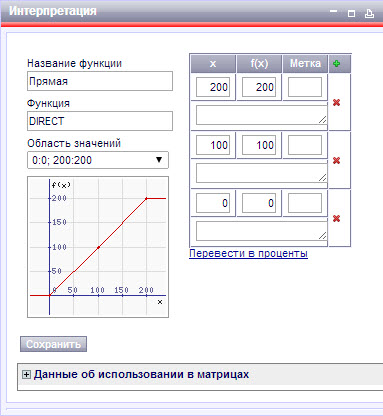383x416 pixels.
Task: Click the x column header
Action: click(x=213, y=64)
